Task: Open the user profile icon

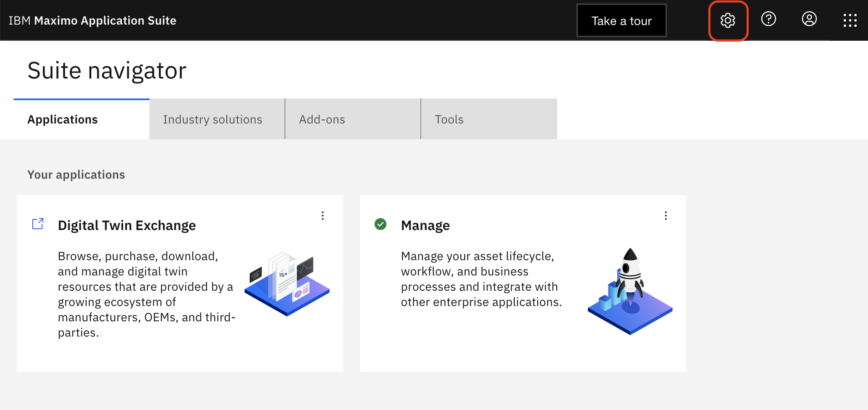Action: (809, 19)
